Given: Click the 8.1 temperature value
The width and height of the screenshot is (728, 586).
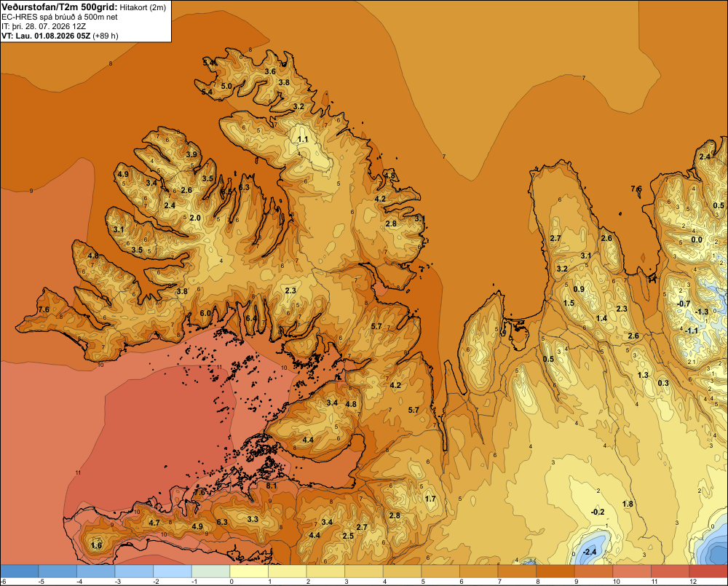Looking at the screenshot, I should pos(272,486).
